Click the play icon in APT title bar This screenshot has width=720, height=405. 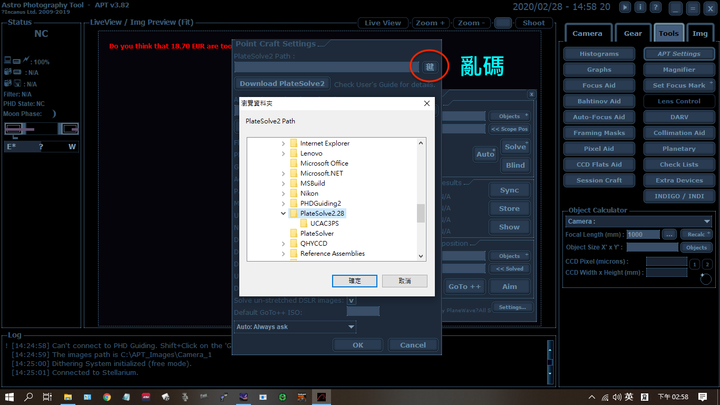(624, 7)
